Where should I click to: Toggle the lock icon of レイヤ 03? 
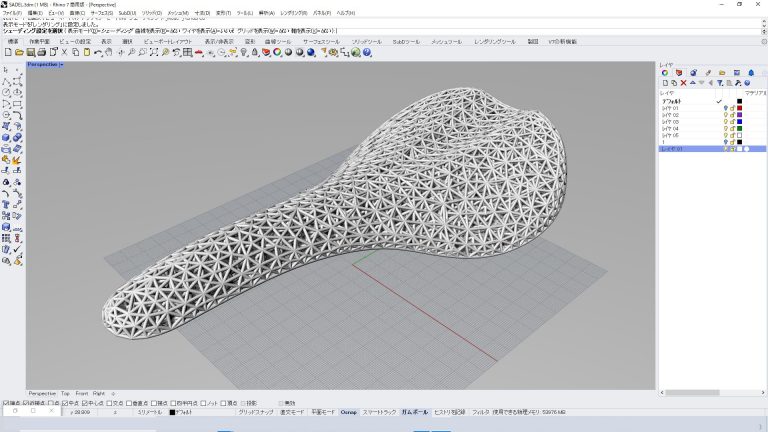point(733,122)
